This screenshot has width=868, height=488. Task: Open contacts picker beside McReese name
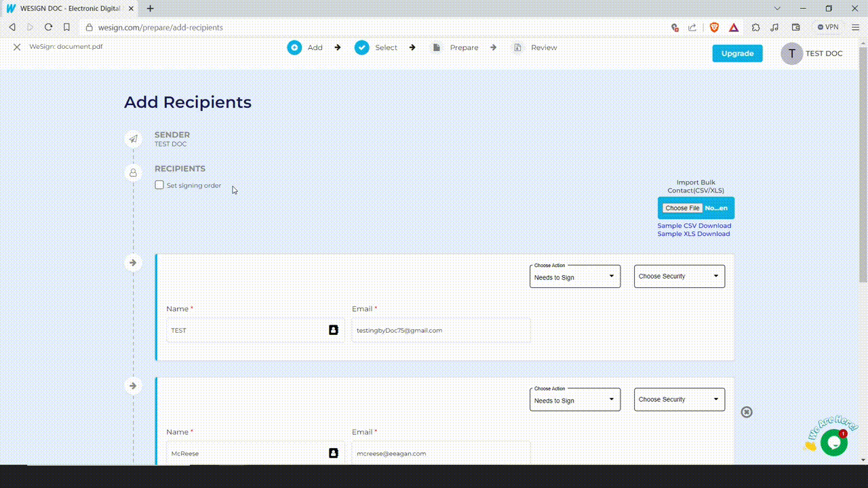[333, 453]
